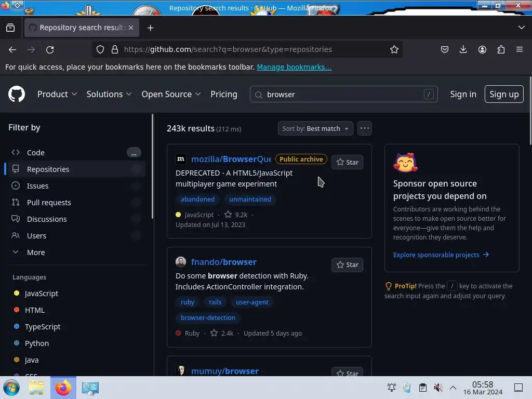
Task: Open the search results three-dot options
Action: click(x=364, y=128)
